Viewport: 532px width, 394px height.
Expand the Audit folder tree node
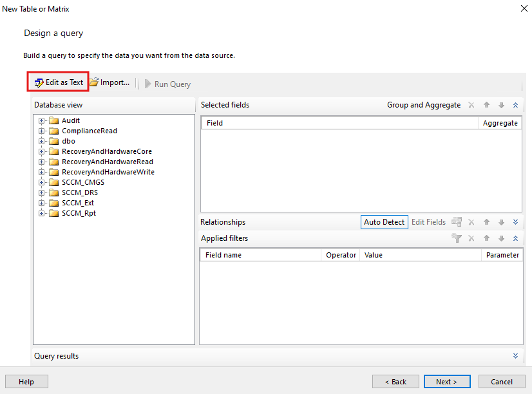[x=42, y=120]
